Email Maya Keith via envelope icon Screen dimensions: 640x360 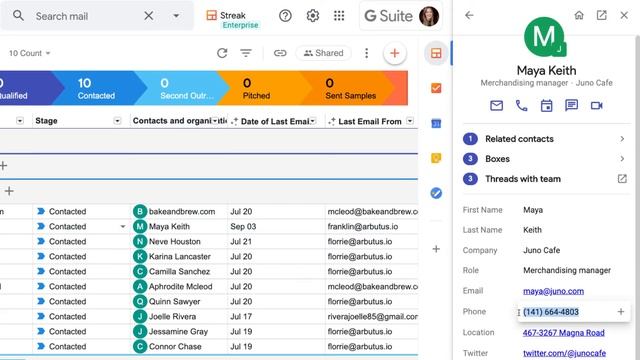pos(496,106)
